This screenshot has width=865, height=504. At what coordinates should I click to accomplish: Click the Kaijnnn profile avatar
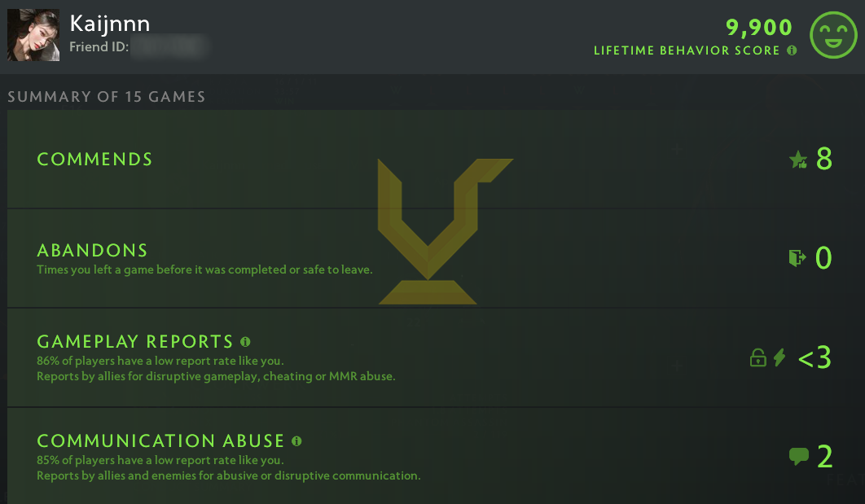(33, 35)
